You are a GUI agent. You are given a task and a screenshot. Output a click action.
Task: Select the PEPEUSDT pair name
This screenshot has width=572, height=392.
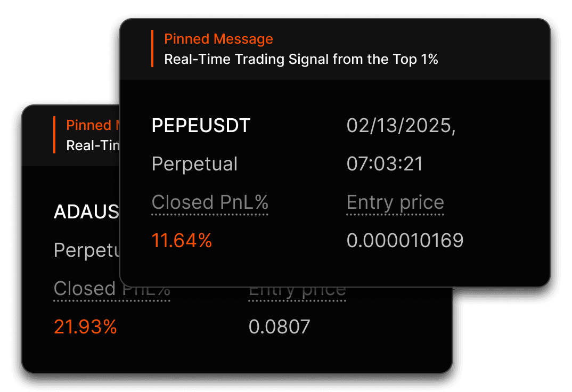point(201,126)
